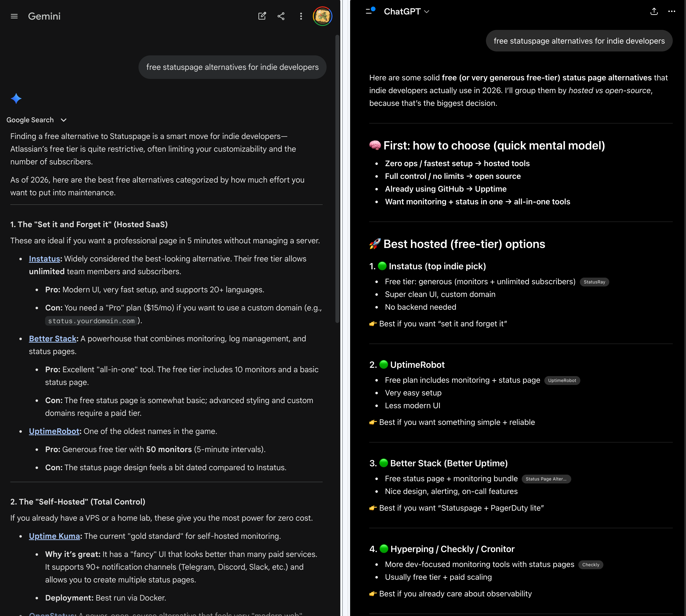Image resolution: width=686 pixels, height=616 pixels.
Task: Click 'Already using GitHub → Upptime' bullet
Action: (x=445, y=189)
